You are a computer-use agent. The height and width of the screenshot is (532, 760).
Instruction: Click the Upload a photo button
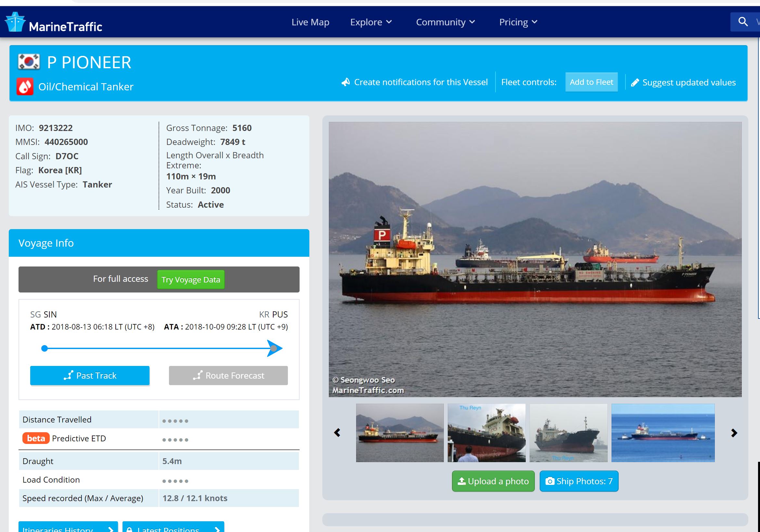point(493,481)
